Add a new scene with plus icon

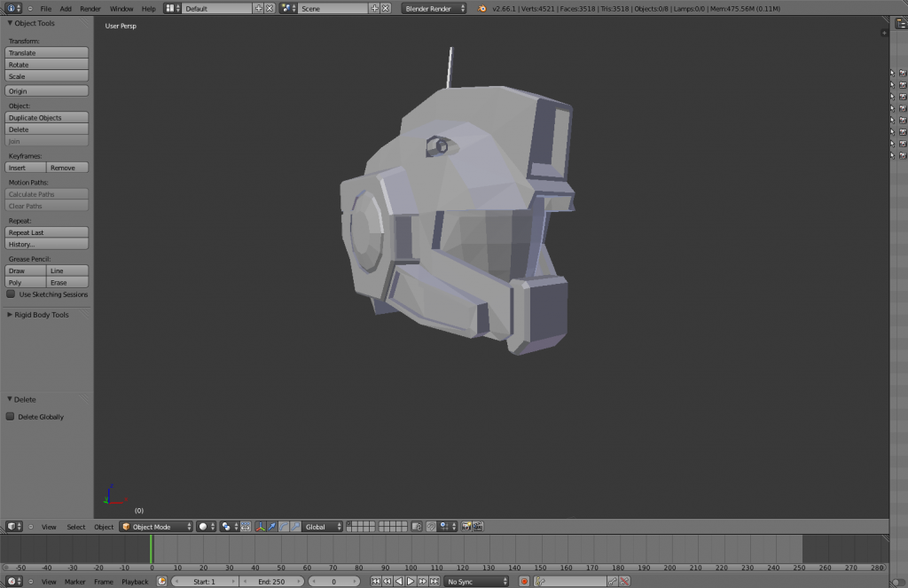pyautogui.click(x=375, y=8)
